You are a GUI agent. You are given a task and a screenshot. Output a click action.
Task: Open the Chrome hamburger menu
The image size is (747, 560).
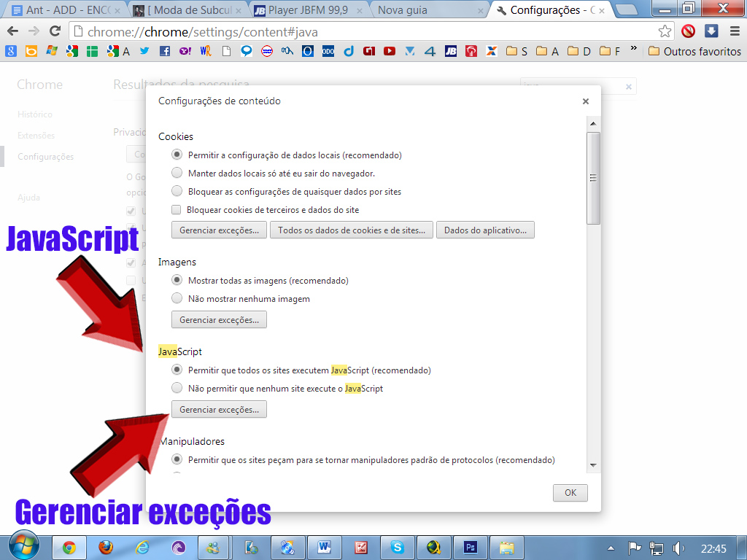pos(735,31)
